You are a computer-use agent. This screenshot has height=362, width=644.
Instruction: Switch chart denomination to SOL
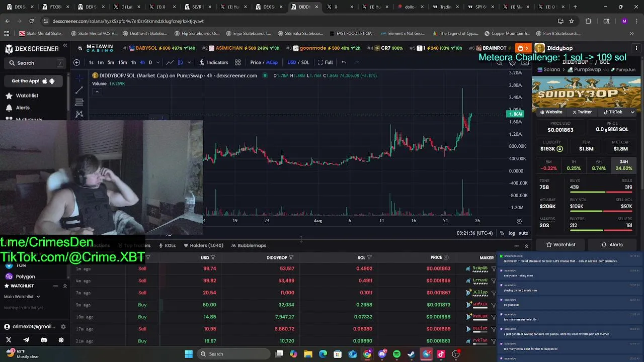(x=305, y=62)
